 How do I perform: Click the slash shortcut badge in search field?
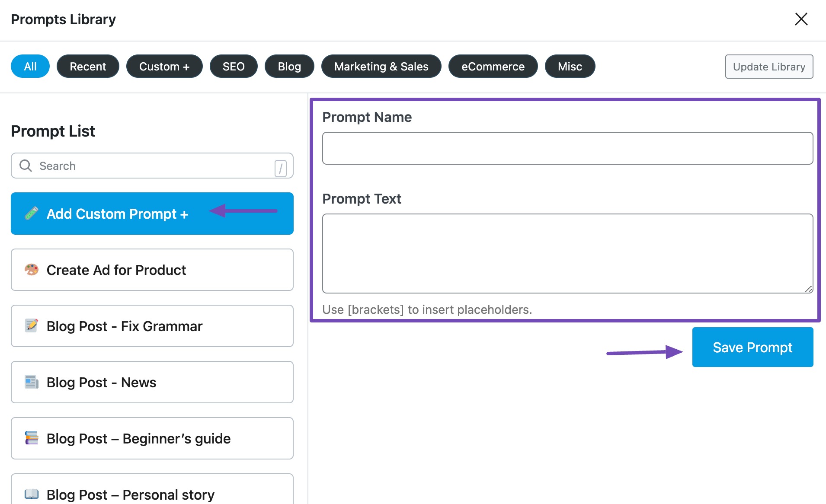tap(281, 166)
